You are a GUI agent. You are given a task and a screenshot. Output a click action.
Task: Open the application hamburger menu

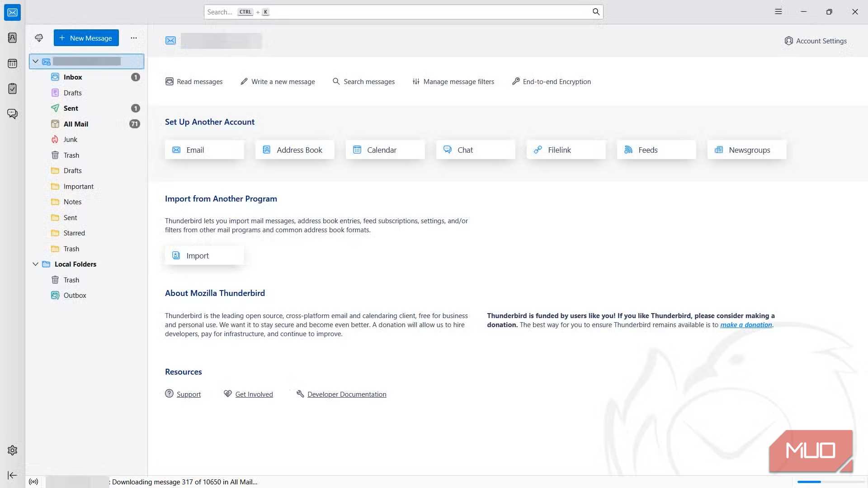(x=778, y=11)
